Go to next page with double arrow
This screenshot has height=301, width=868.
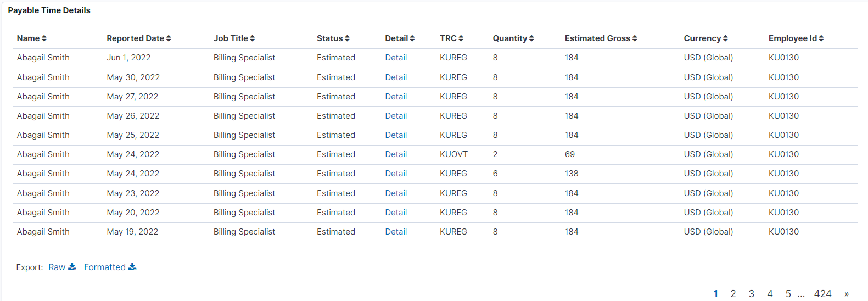coord(847,294)
